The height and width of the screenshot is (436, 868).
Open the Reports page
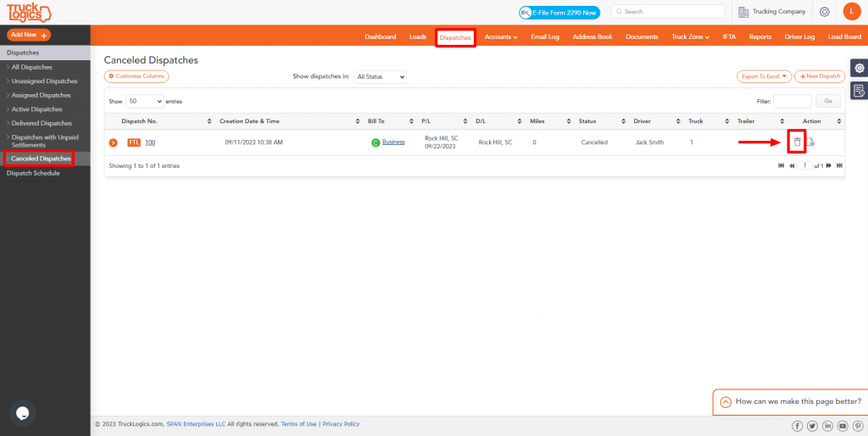(x=760, y=37)
